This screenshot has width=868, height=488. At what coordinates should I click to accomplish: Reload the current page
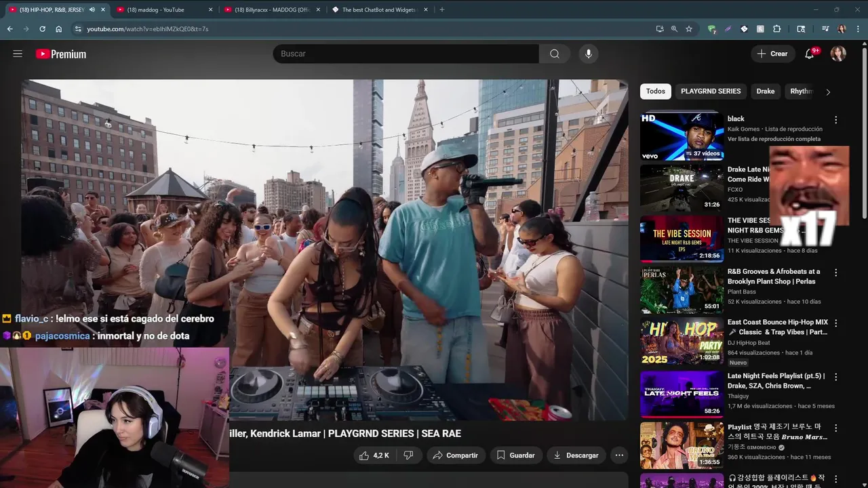pos(42,29)
